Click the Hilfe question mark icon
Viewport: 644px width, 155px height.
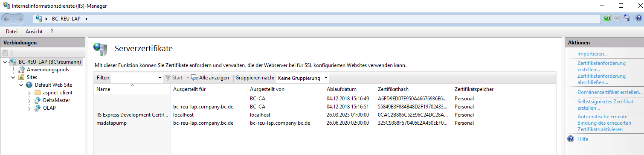click(x=571, y=139)
